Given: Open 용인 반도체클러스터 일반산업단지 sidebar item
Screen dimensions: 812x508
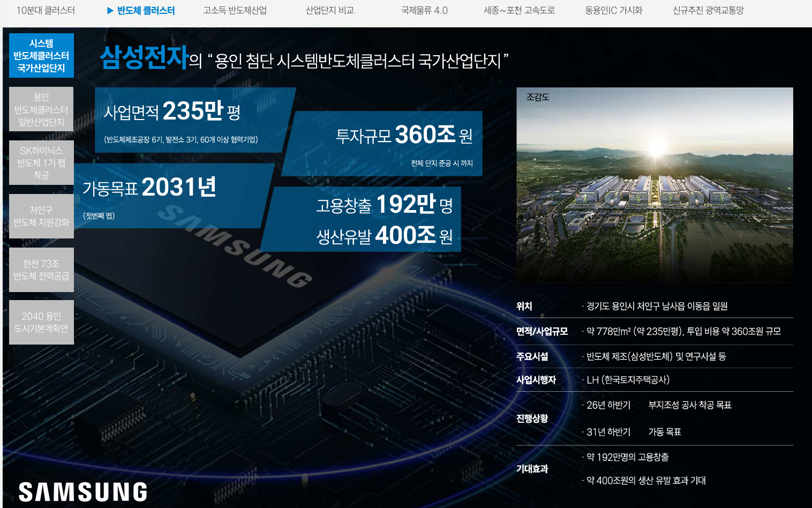Looking at the screenshot, I should [41, 109].
